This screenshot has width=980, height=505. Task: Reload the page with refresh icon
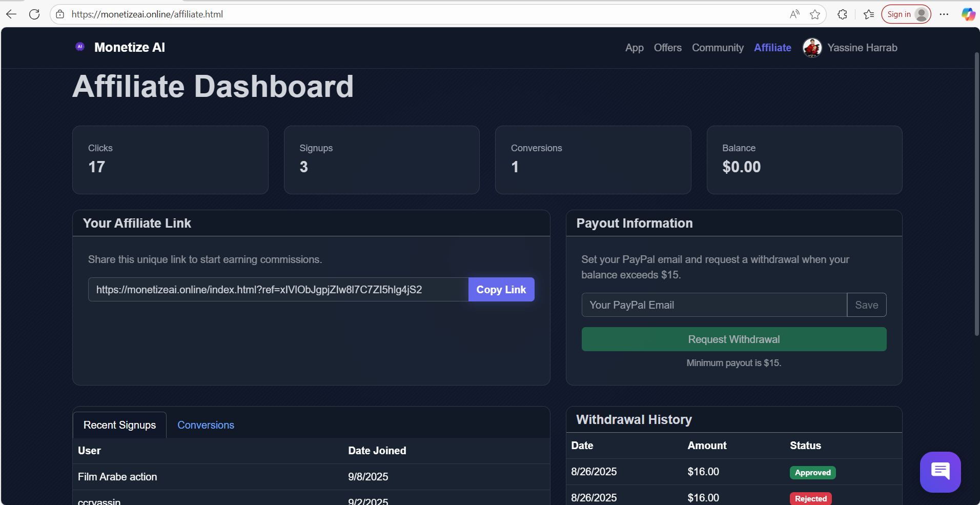[34, 14]
